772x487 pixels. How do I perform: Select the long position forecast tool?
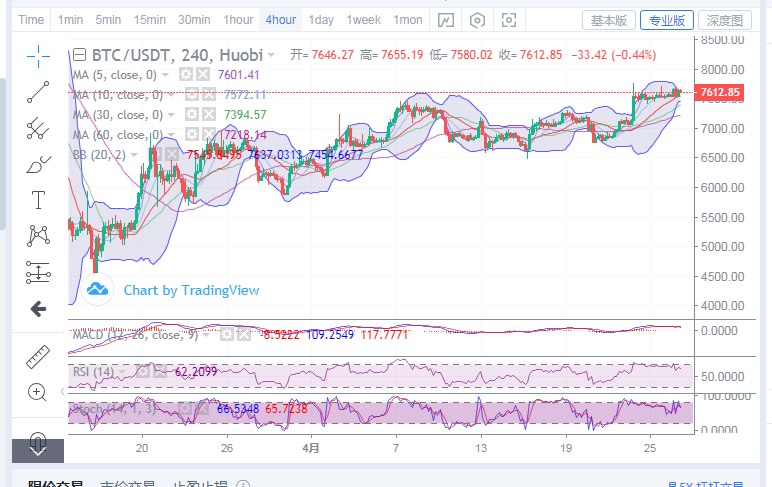click(x=38, y=272)
